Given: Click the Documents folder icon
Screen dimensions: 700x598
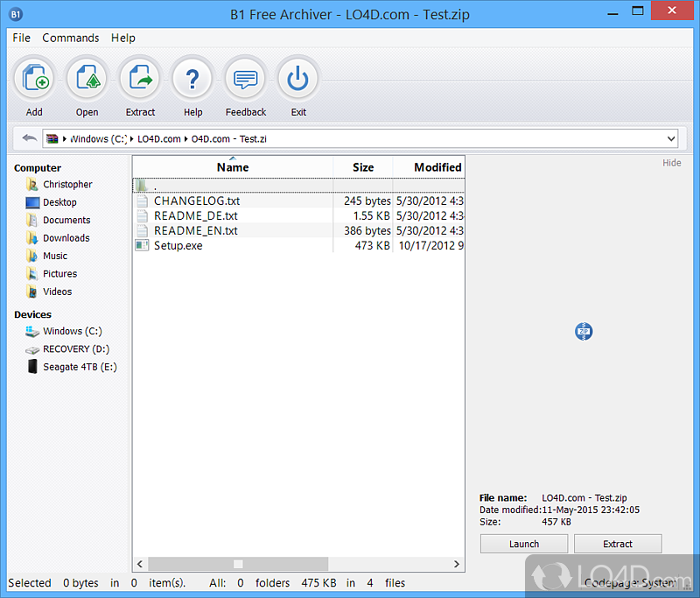Looking at the screenshot, I should pos(32,220).
